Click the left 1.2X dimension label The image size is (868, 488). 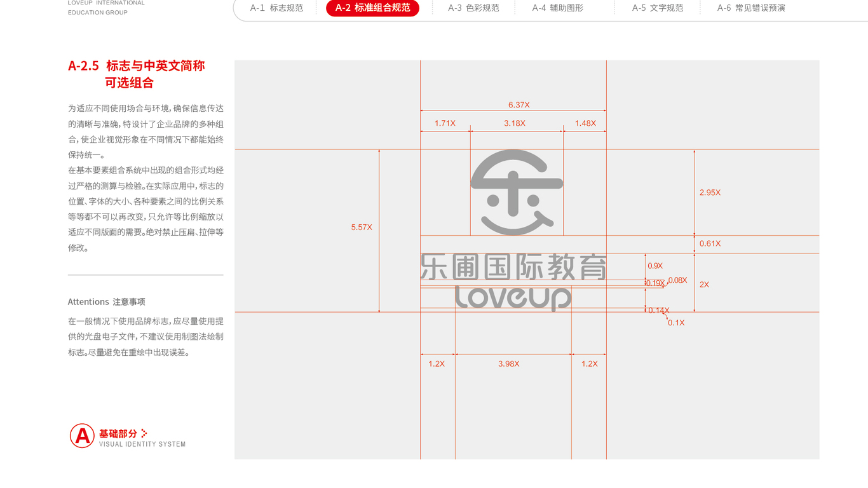(x=437, y=364)
